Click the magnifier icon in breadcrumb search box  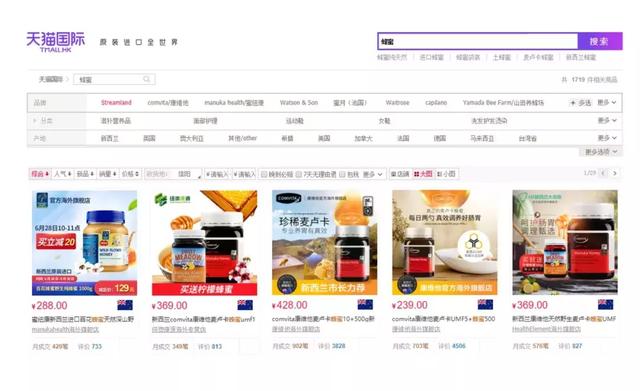coord(147,79)
